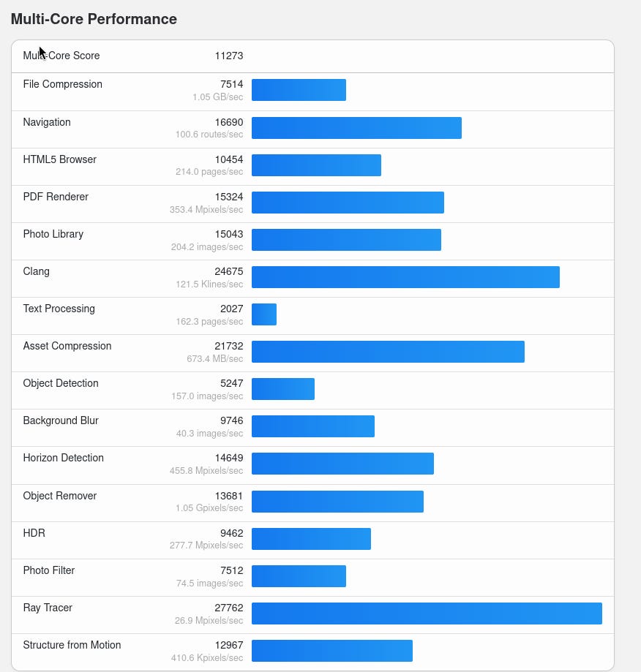
Task: Click the Object Remover score bar
Action: pos(337,502)
